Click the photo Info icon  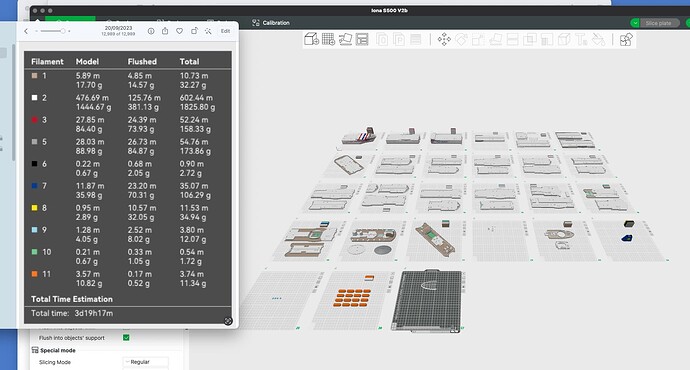point(151,31)
